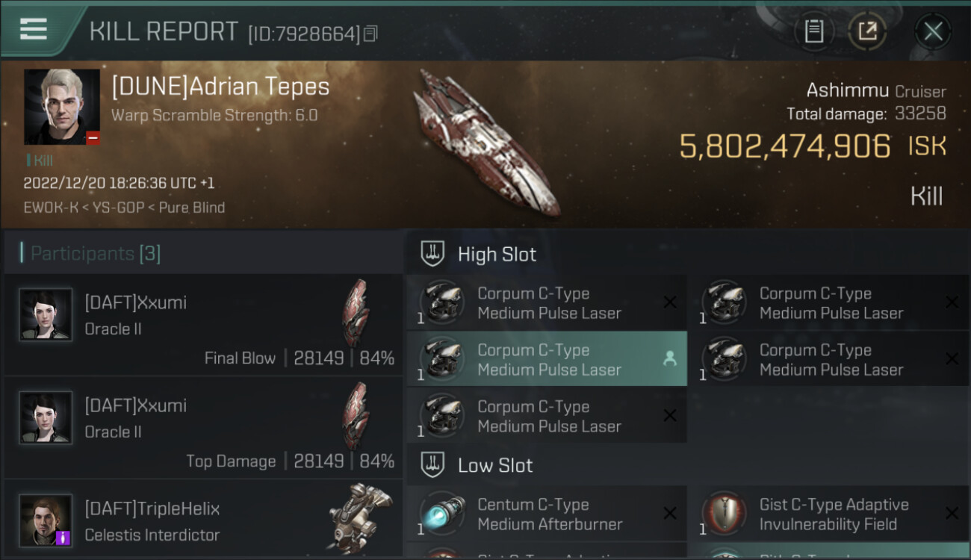
Task: Select the Participants [3] tab header
Action: pyautogui.click(x=95, y=254)
